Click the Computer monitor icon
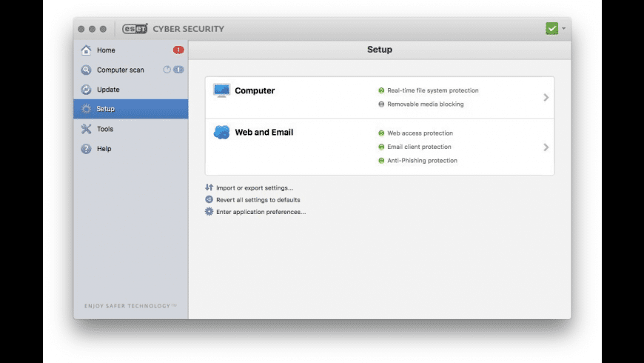The height and width of the screenshot is (363, 644). click(221, 90)
